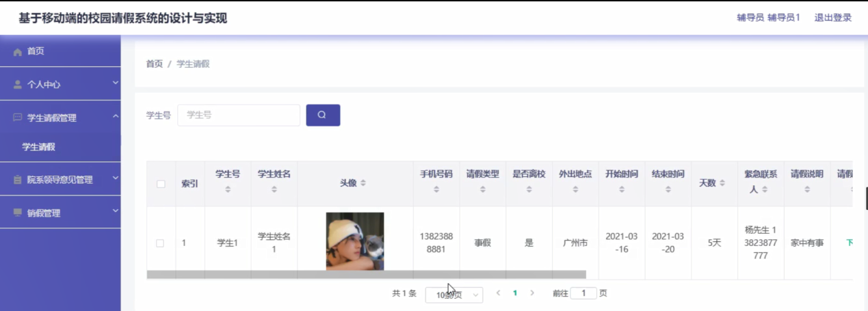Click the sort icon under 学生号 column

[228, 189]
